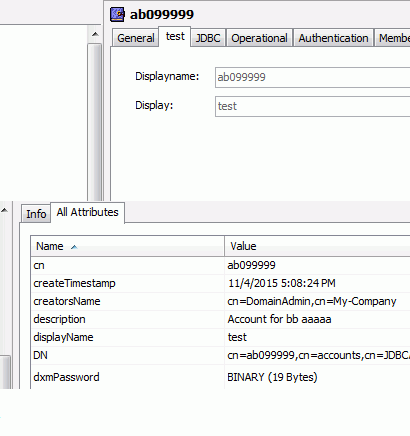Select the dxmPassword attribute name
The image size is (410, 436).
pyautogui.click(x=66, y=377)
